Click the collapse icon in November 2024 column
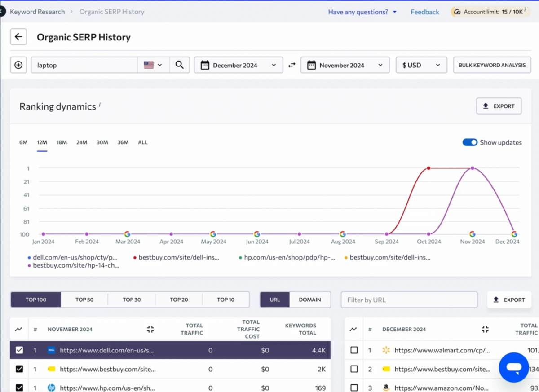The image size is (539, 392). (150, 329)
